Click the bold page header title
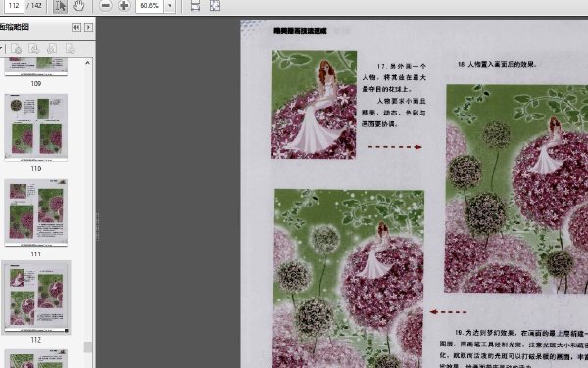 pos(301,31)
